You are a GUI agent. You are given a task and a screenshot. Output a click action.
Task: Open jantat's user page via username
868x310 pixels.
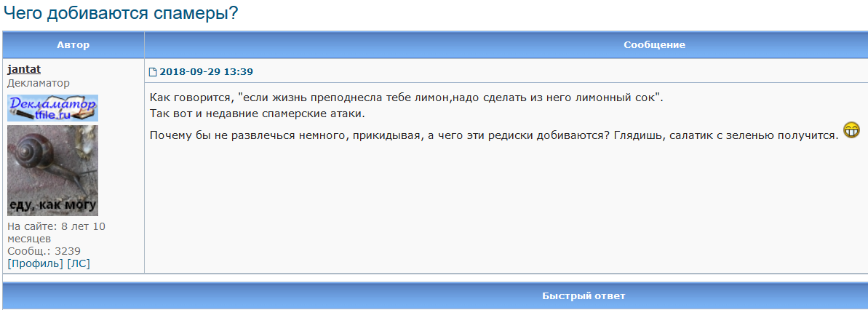(x=24, y=69)
